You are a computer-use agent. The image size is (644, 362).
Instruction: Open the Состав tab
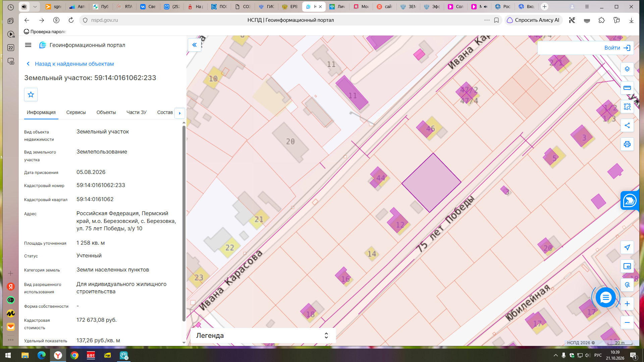pos(165,112)
